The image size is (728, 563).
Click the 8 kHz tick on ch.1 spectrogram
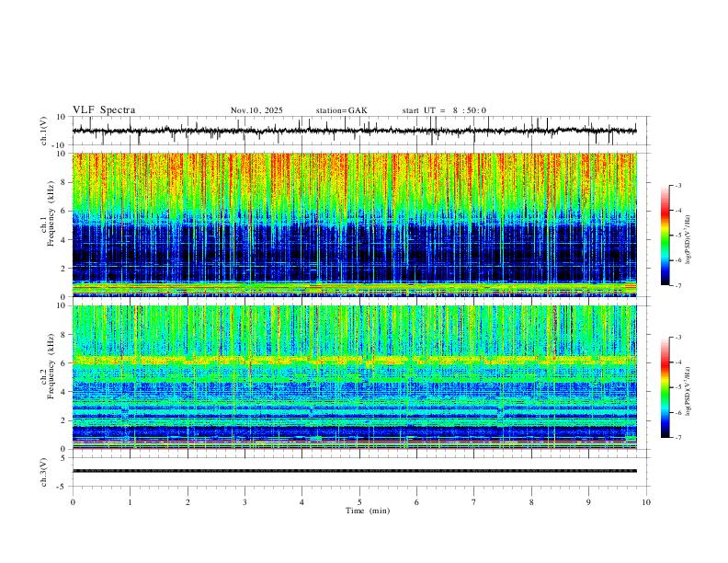coord(64,182)
